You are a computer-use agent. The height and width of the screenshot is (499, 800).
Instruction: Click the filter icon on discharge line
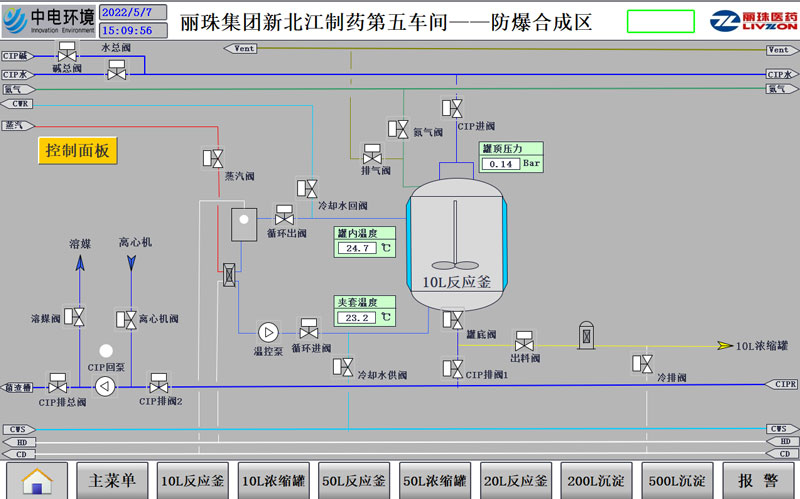point(586,335)
